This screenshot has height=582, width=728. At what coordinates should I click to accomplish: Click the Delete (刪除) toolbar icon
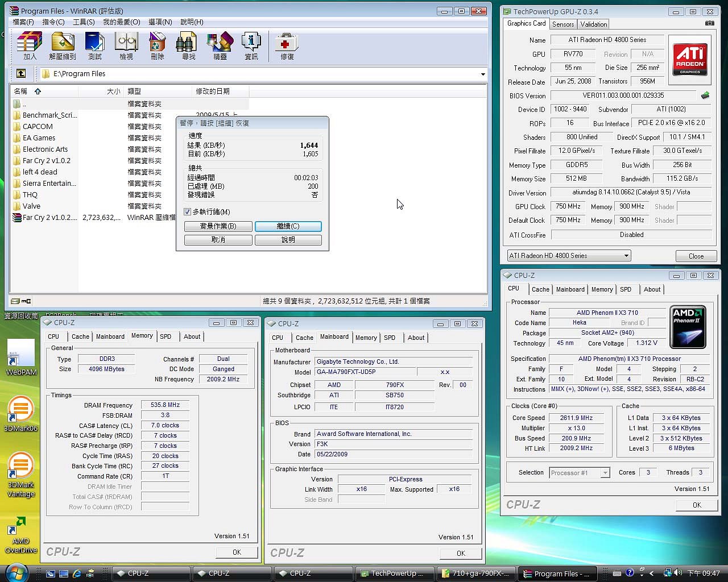[x=158, y=46]
